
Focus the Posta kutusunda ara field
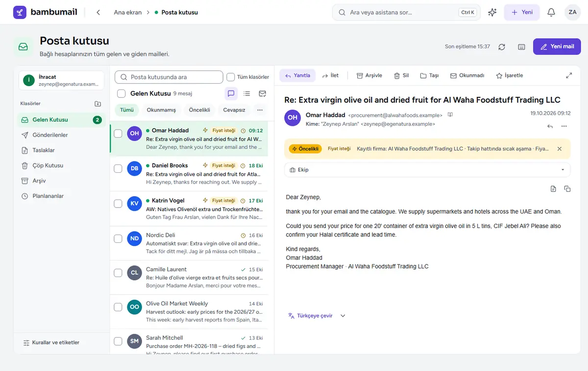pos(169,77)
